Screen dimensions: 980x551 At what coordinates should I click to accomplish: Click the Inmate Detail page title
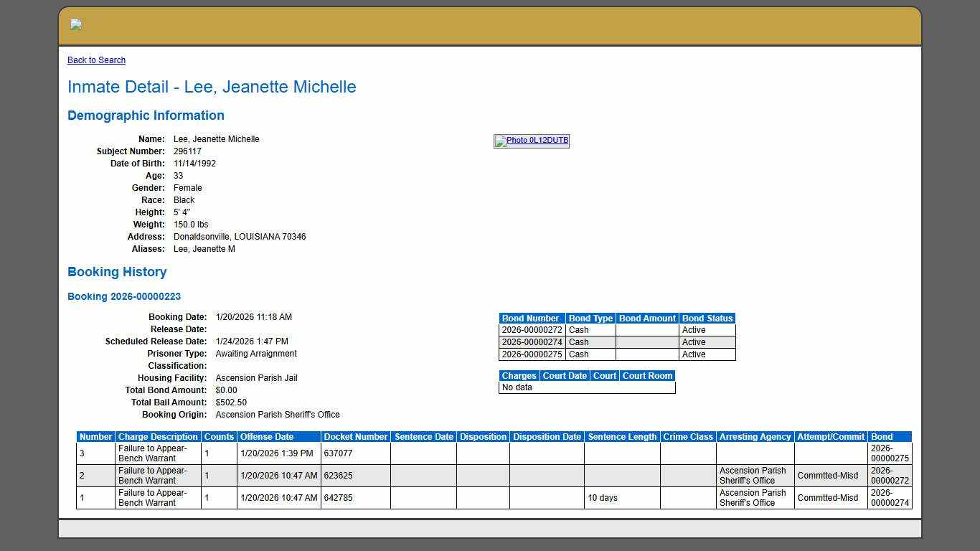tap(212, 87)
